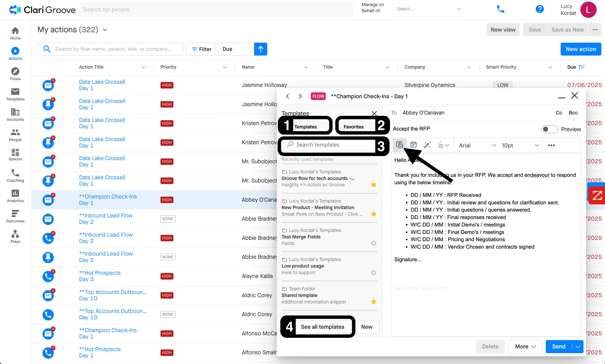Open the help question mark icon
The width and height of the screenshot is (605, 364).
point(539,9)
